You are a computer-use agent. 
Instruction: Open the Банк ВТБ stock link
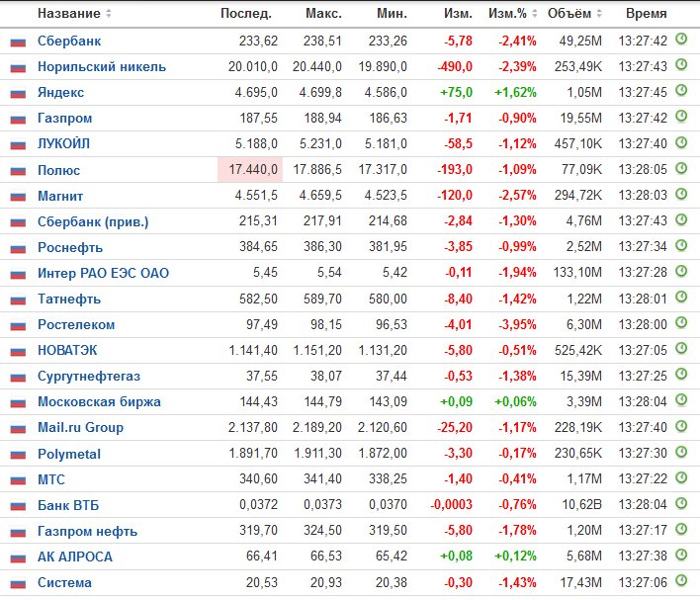[x=68, y=505]
